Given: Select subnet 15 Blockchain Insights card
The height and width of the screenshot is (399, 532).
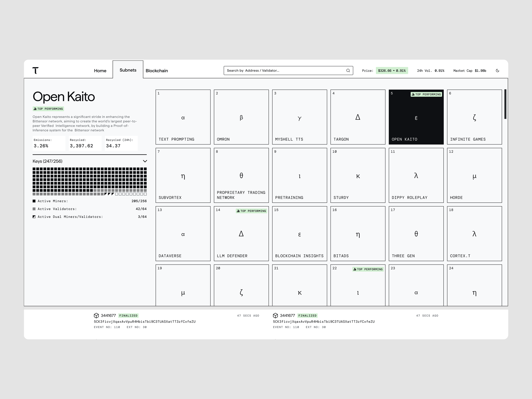Looking at the screenshot, I should click(299, 234).
